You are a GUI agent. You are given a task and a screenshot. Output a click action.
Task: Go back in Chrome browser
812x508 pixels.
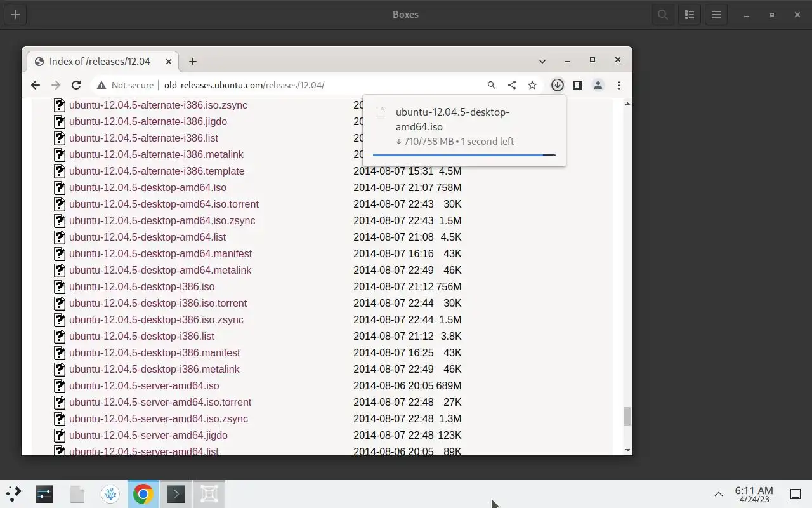[36, 85]
